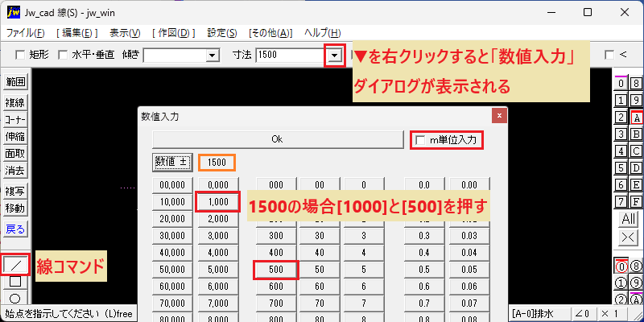Click the 範囲 range selection tool
Viewport: 644px width, 322px height.
tap(15, 82)
